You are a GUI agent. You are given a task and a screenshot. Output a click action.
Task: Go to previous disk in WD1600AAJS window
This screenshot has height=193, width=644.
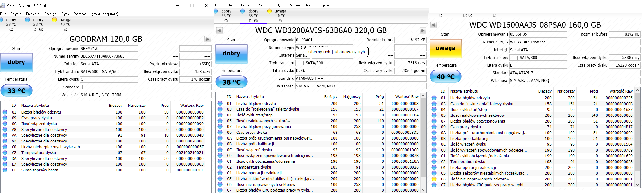[x=433, y=25]
